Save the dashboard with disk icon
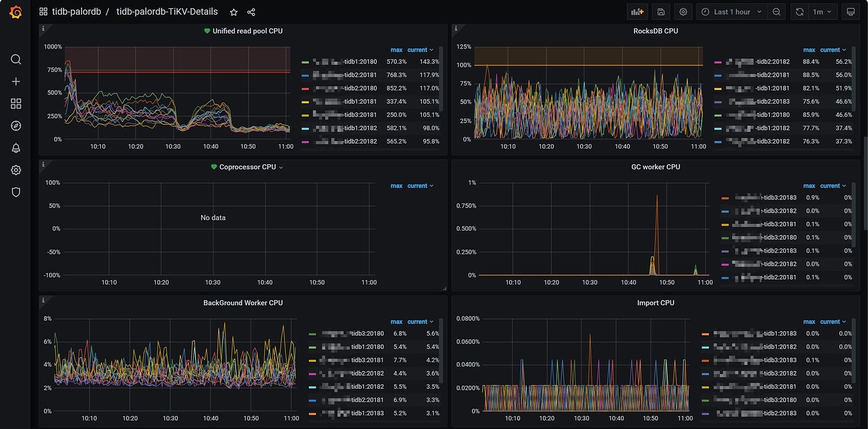This screenshot has width=868, height=429. click(x=660, y=12)
